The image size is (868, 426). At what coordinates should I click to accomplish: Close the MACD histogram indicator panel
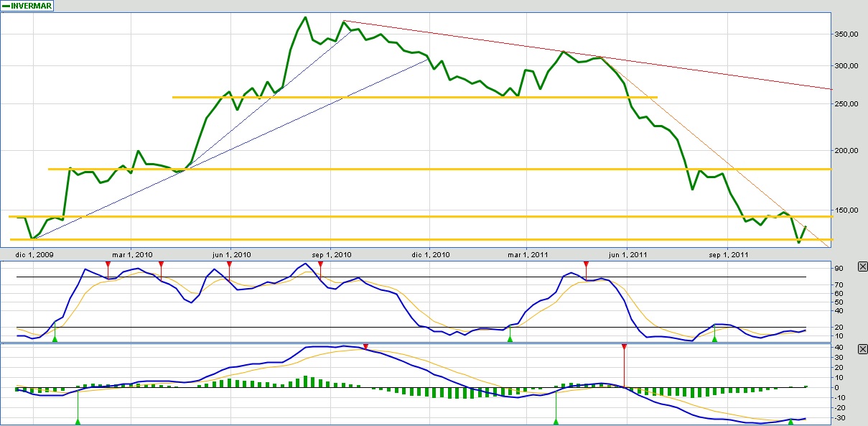(862, 348)
